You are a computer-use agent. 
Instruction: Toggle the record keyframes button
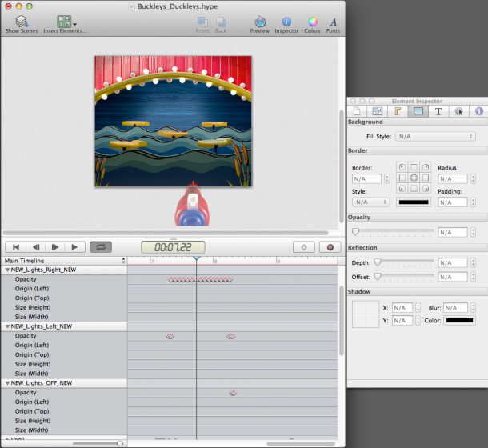[x=329, y=247]
